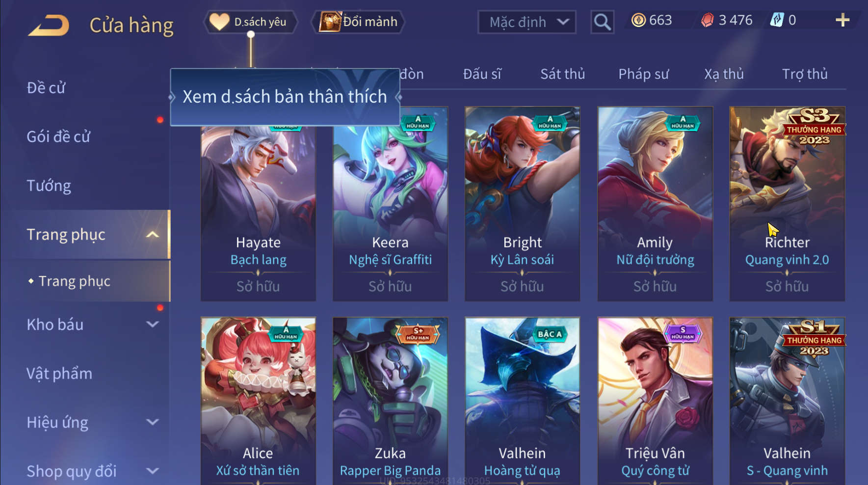The height and width of the screenshot is (485, 868).
Task: Switch to the Sát thủ tab
Action: (x=562, y=74)
